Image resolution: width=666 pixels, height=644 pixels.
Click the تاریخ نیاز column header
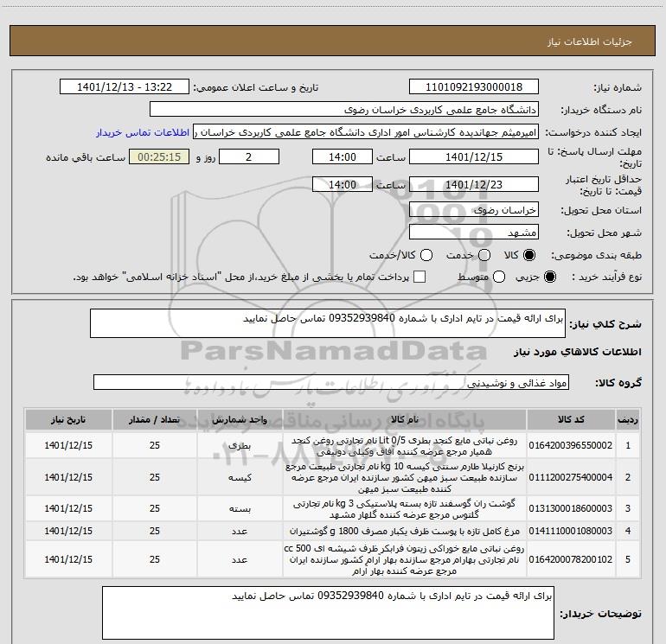tap(68, 419)
